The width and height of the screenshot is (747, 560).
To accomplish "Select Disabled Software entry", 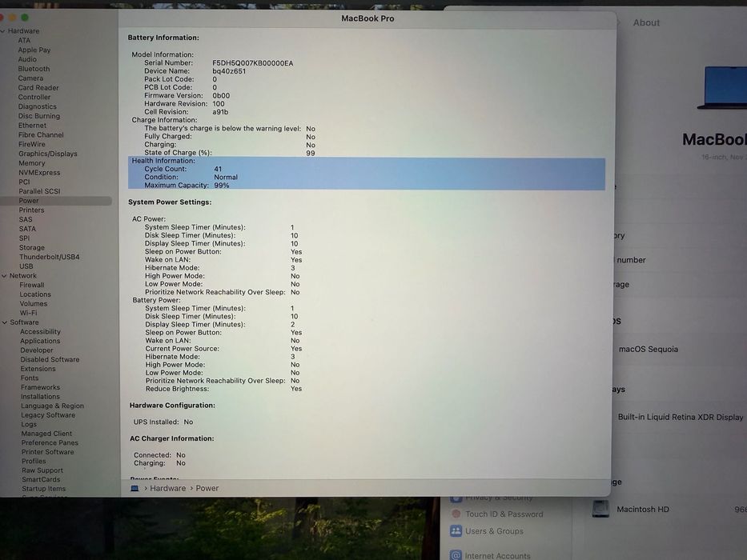I will (x=50, y=359).
